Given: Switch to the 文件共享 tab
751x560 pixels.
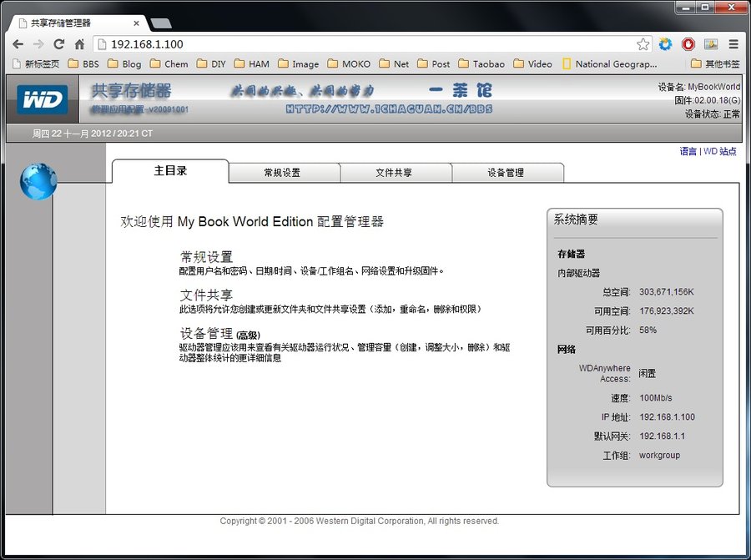Looking at the screenshot, I should (x=396, y=173).
